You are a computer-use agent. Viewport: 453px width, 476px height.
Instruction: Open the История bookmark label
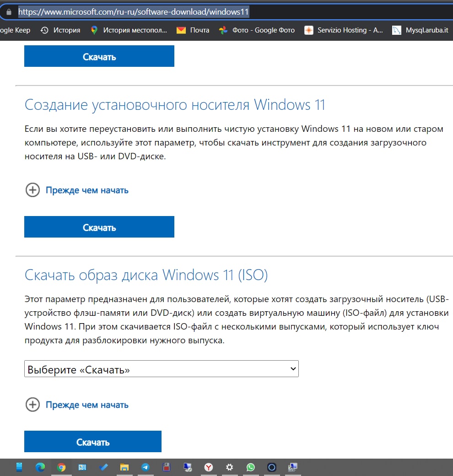point(67,30)
